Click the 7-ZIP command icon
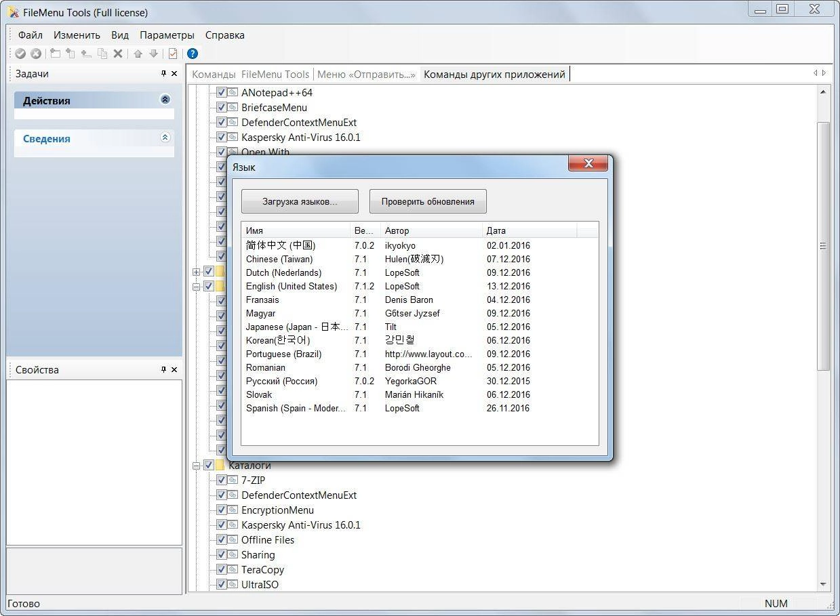Viewport: 840px width, 616px height. pos(233,480)
